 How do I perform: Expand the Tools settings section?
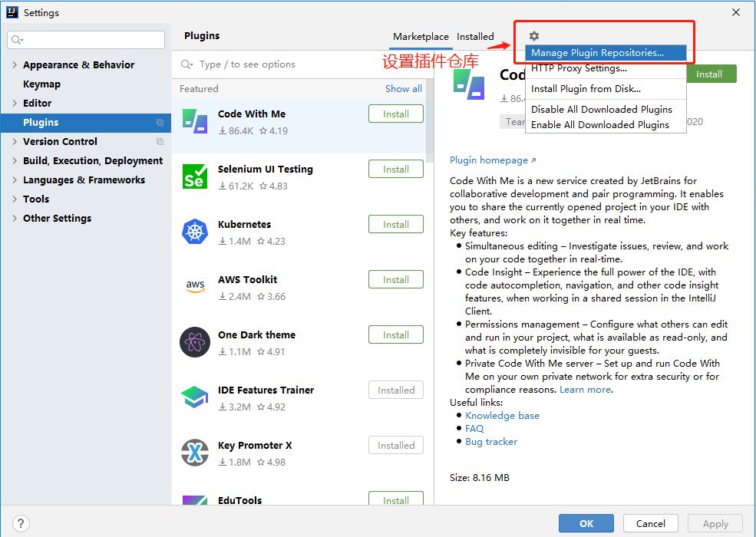pos(15,199)
